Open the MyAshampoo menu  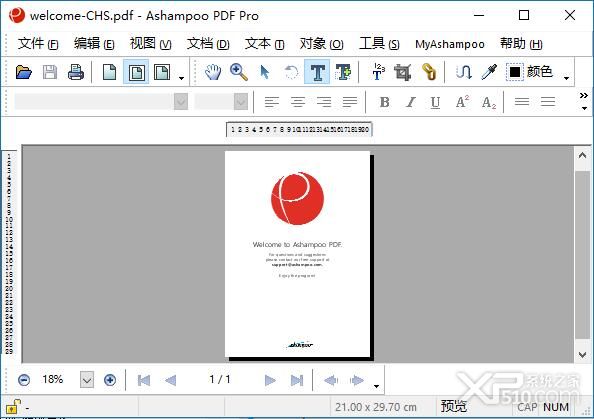(450, 44)
